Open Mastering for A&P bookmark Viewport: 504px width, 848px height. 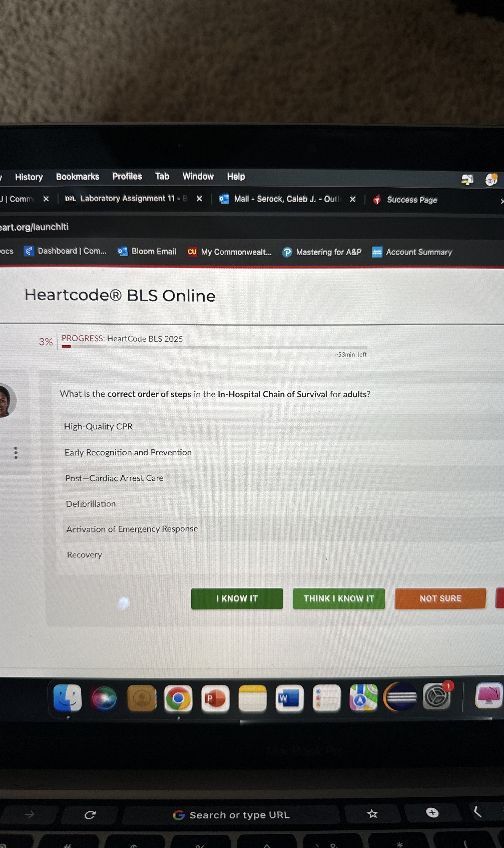(x=322, y=252)
